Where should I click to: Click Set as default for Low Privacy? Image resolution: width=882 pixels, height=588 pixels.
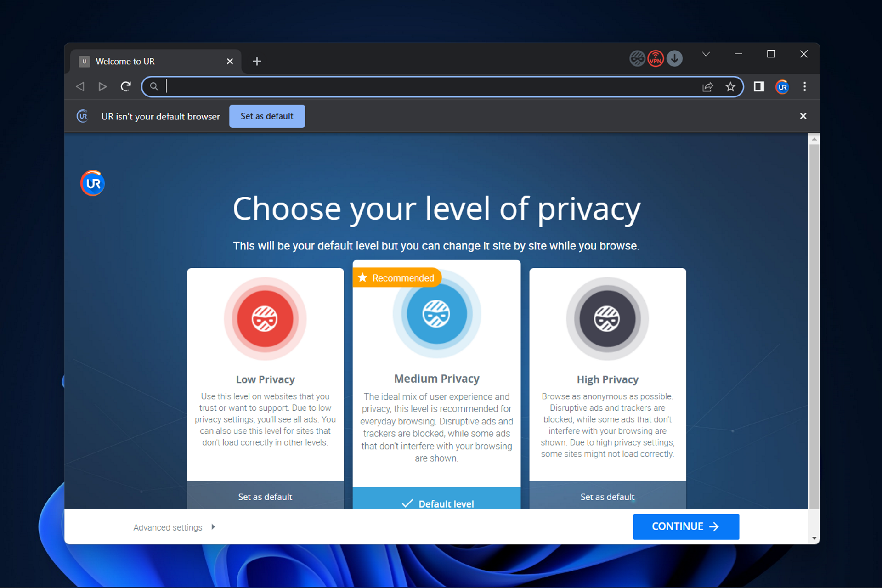pos(265,496)
